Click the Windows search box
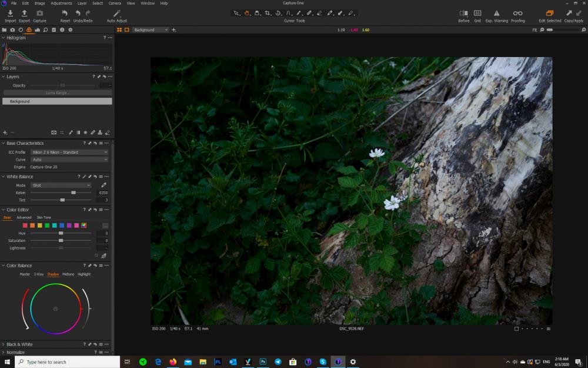This screenshot has width=588, height=368. tap(67, 362)
